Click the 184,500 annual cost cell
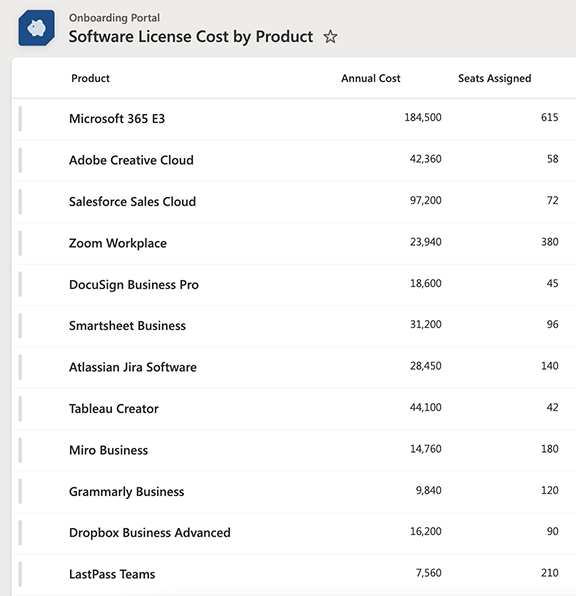The height and width of the screenshot is (596, 576). point(423,117)
